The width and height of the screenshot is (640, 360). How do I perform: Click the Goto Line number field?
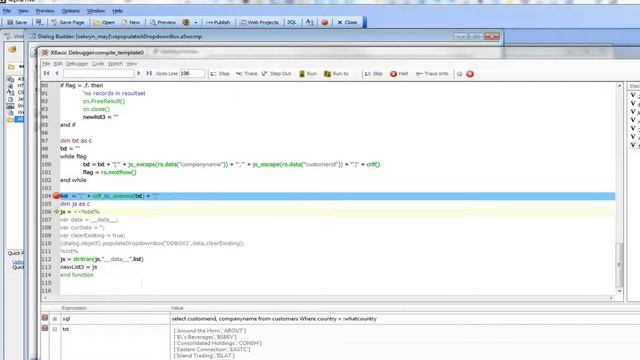coord(192,73)
